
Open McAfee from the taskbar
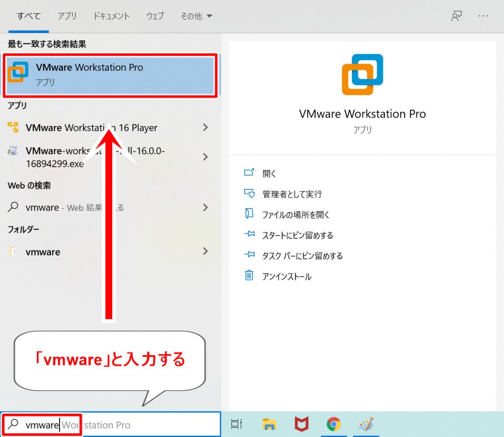301,424
